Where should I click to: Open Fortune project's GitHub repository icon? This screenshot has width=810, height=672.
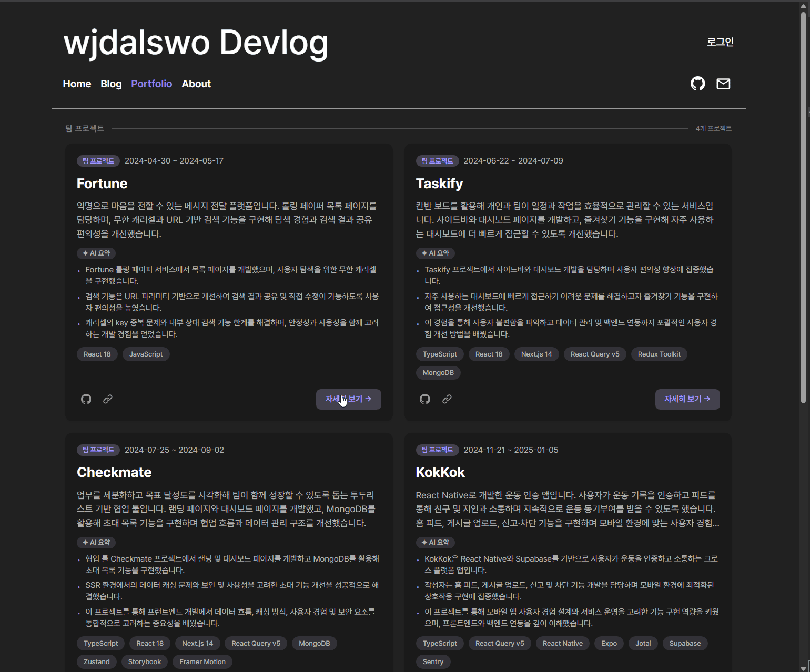pos(86,399)
